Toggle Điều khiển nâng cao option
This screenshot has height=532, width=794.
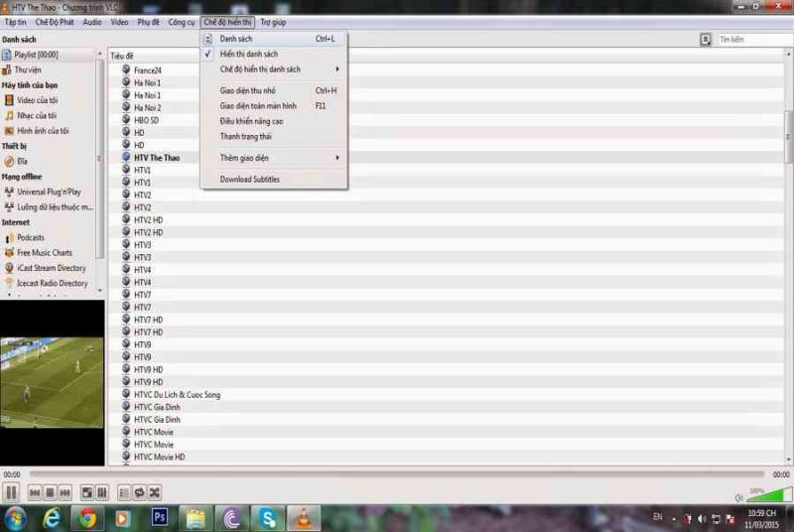click(274, 121)
